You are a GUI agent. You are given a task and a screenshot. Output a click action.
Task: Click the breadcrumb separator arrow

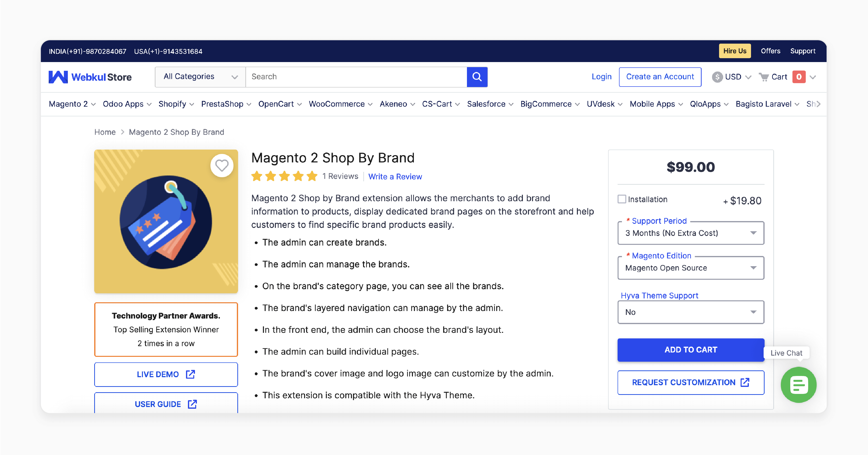(x=123, y=132)
